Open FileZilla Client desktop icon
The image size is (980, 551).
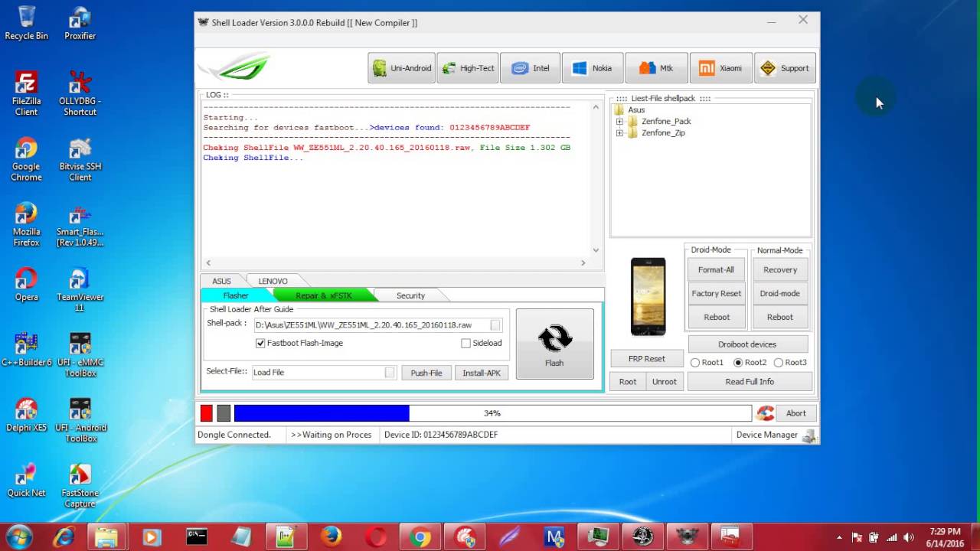[x=26, y=93]
